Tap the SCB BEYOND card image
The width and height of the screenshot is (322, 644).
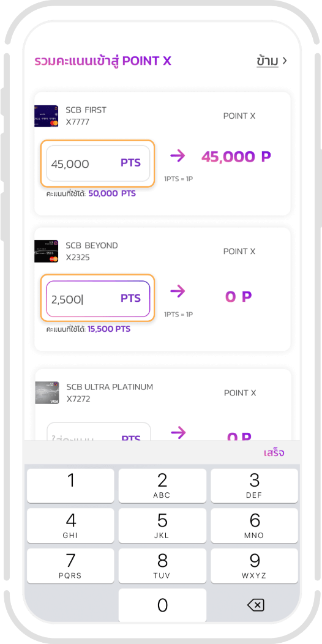pyautogui.click(x=46, y=252)
